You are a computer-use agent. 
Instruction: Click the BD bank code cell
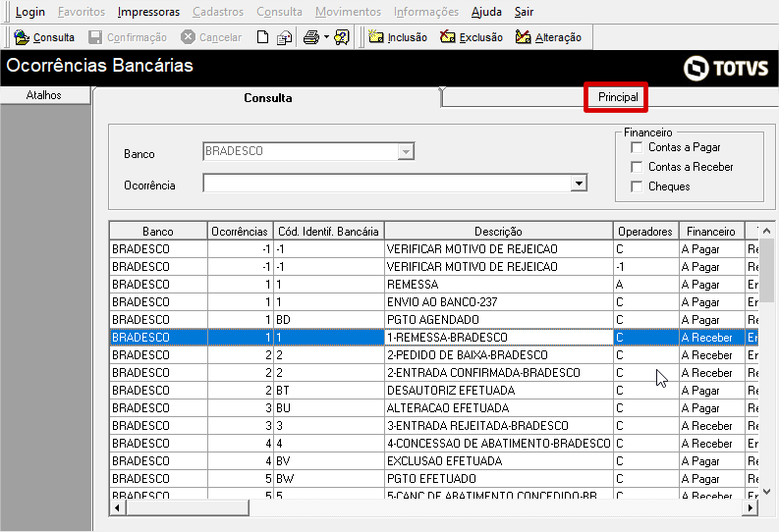coord(328,320)
